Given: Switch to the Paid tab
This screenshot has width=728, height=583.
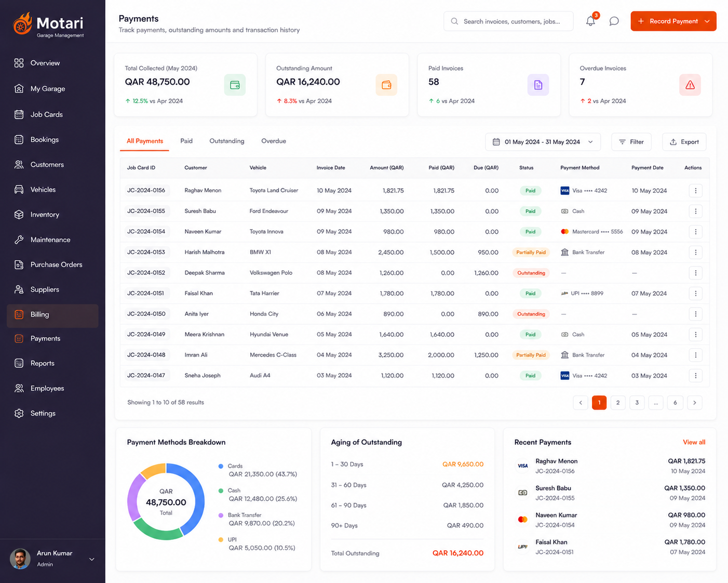Looking at the screenshot, I should tap(186, 141).
